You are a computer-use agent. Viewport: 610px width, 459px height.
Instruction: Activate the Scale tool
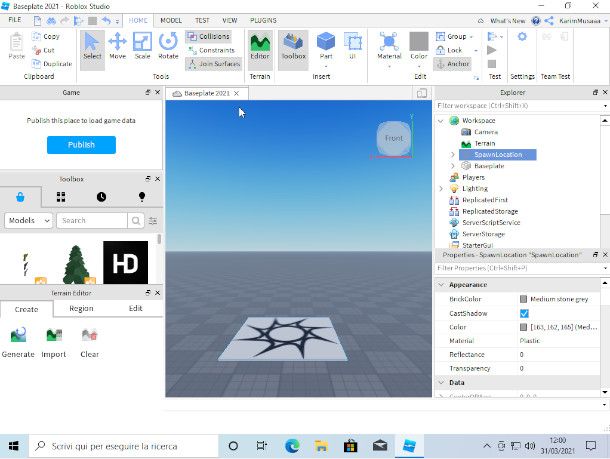click(x=142, y=46)
